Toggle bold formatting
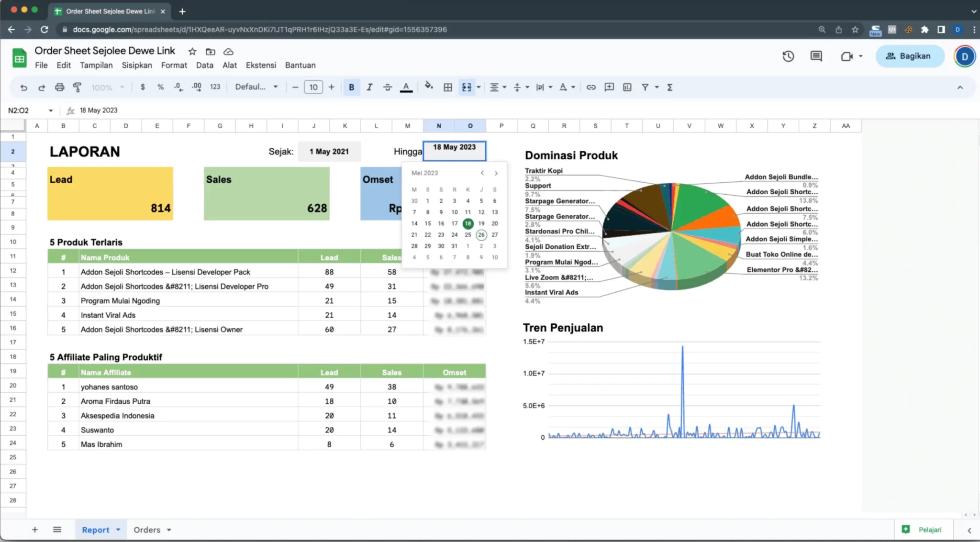The image size is (980, 542). [351, 87]
